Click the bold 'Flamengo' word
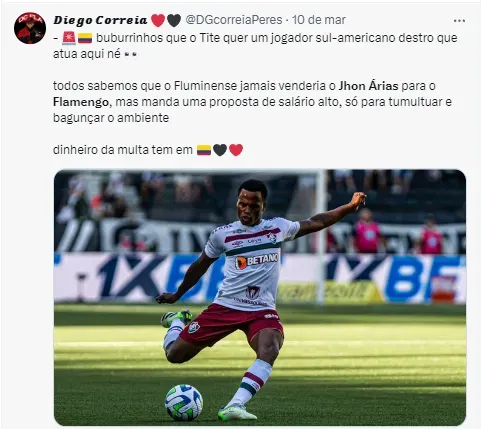This screenshot has width=481, height=429. click(81, 102)
